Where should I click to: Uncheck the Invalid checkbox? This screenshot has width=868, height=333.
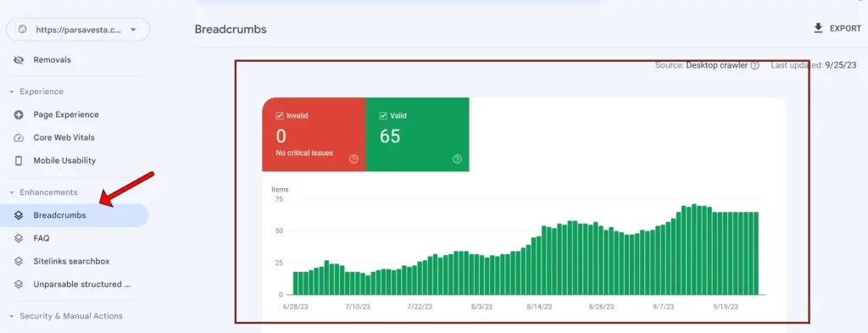pos(280,115)
